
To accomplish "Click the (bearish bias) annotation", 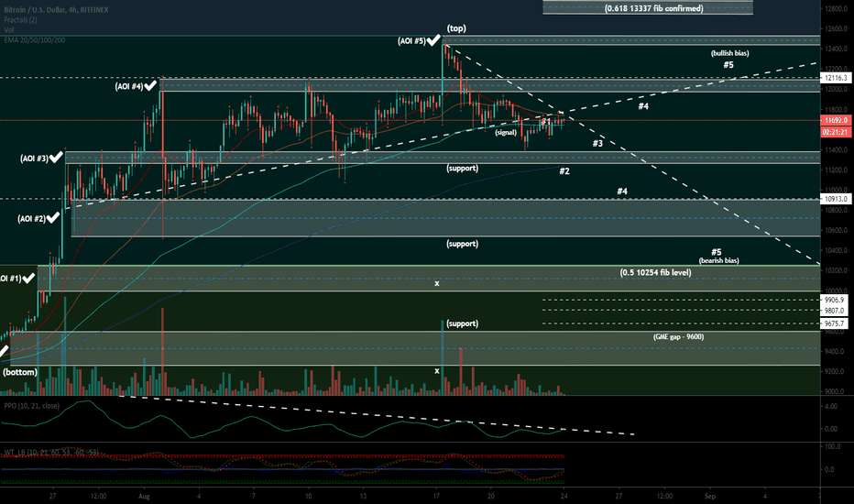I will click(719, 260).
